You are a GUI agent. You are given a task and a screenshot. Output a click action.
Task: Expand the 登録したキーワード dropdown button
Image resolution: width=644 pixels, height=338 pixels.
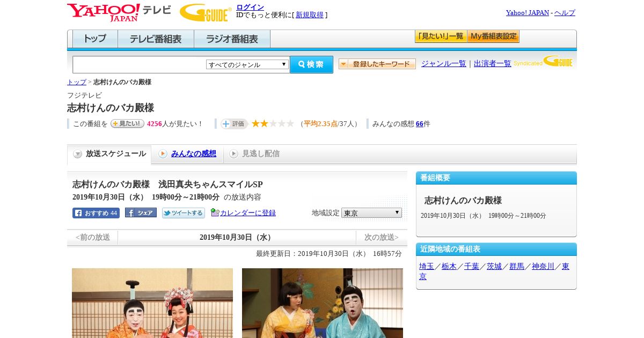(377, 64)
